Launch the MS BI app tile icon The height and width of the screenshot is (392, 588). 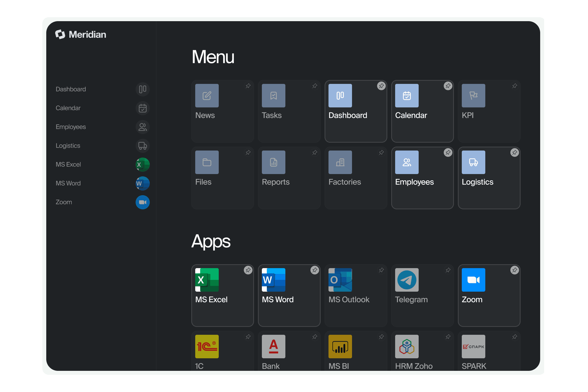tap(340, 347)
